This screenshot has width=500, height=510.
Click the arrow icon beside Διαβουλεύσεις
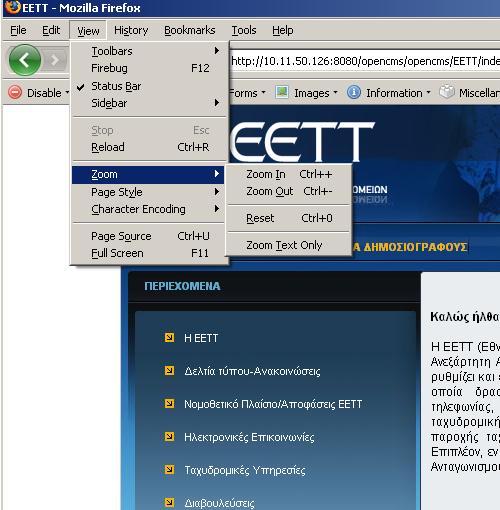tap(169, 502)
